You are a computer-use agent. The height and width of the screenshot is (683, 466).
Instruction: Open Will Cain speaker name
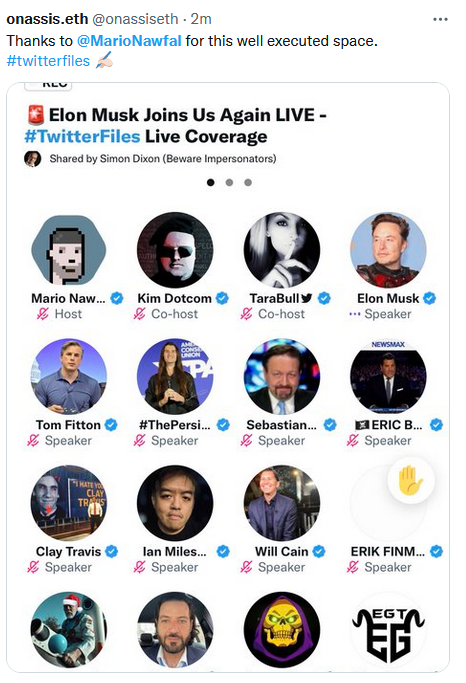(282, 551)
